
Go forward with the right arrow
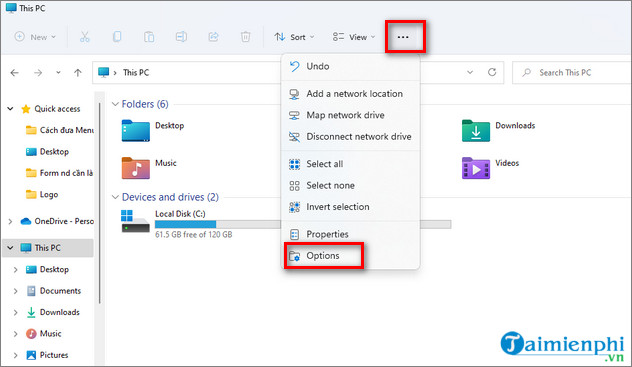pos(38,73)
